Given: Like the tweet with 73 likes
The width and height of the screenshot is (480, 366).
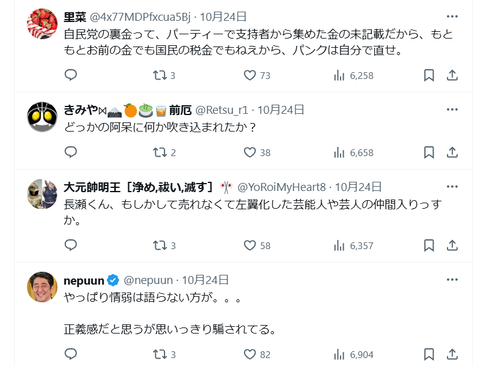Looking at the screenshot, I should coord(257,75).
